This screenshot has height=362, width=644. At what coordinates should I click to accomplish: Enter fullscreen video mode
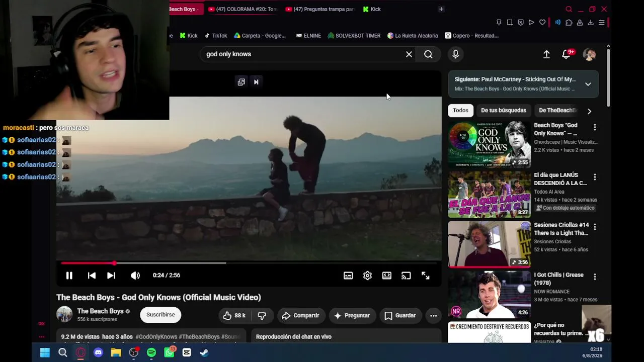pos(426,276)
